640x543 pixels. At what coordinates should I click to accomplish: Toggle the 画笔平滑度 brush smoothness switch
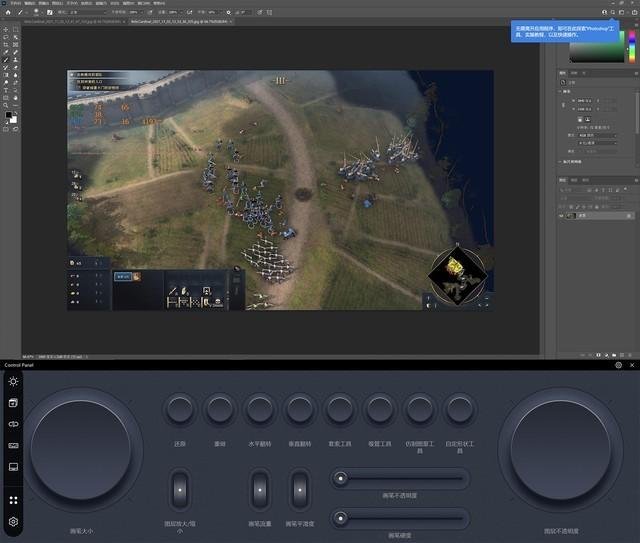300,490
